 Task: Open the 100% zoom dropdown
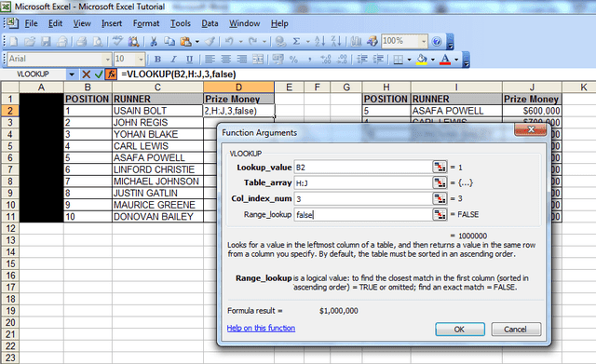coord(423,41)
